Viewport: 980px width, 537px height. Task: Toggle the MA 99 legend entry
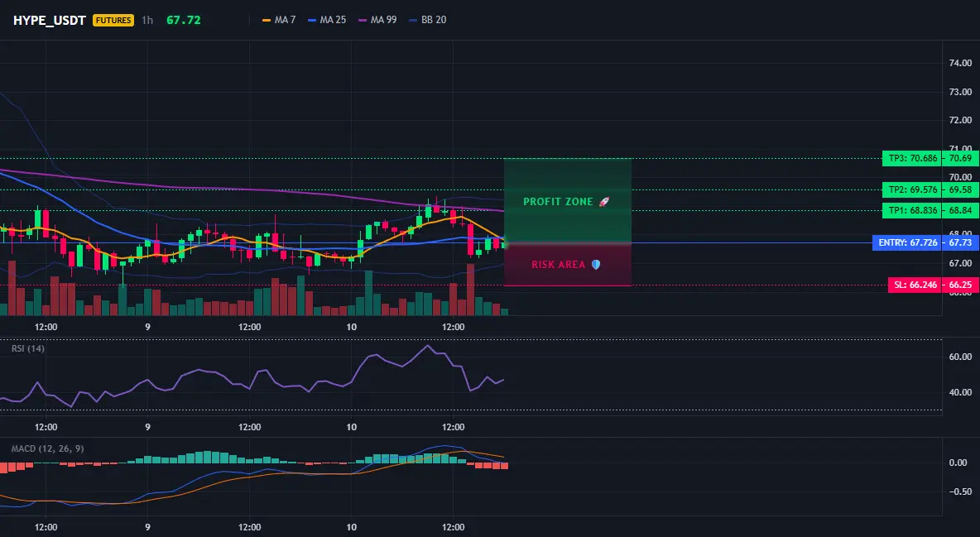[377, 20]
